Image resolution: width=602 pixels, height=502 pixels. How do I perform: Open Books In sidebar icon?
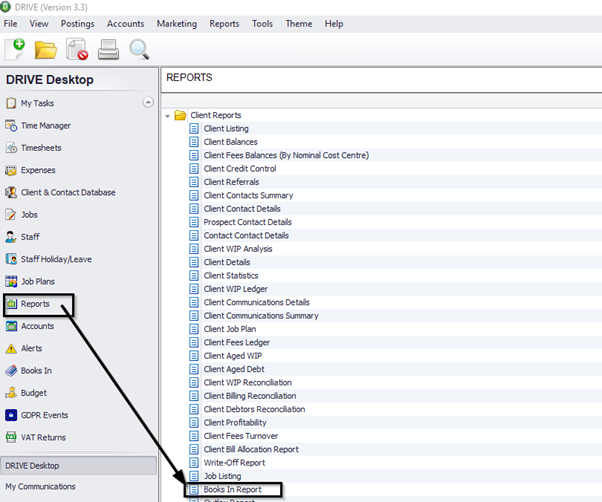[x=11, y=370]
